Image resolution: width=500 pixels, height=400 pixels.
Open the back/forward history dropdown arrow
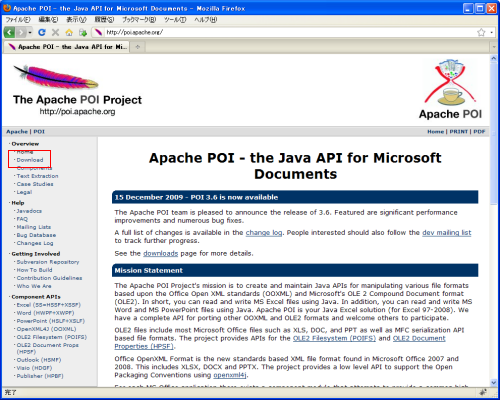pos(30,33)
